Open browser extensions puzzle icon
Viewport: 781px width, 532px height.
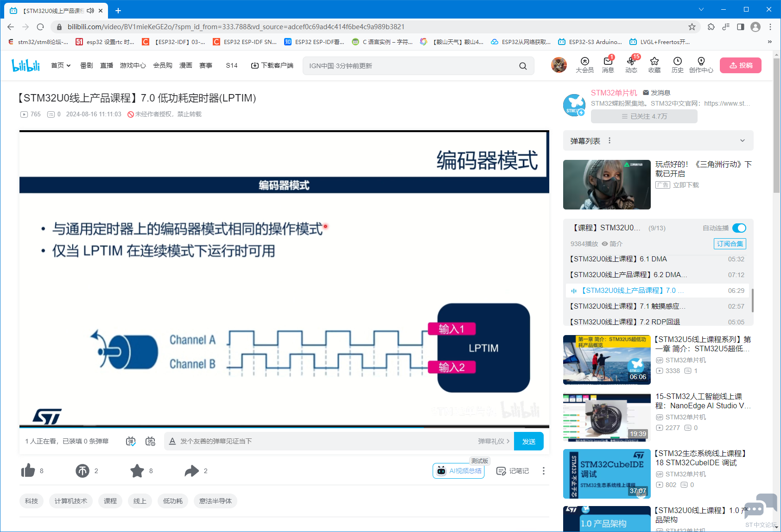711,27
